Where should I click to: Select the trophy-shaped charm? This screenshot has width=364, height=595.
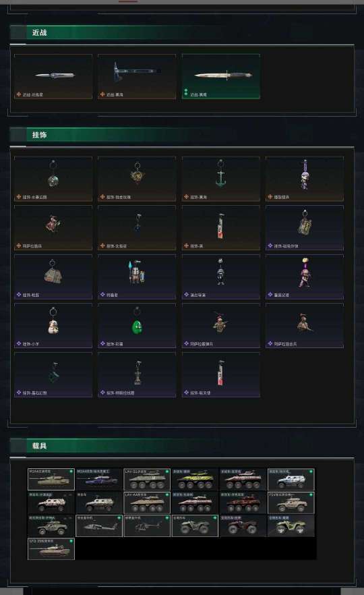[x=137, y=374]
